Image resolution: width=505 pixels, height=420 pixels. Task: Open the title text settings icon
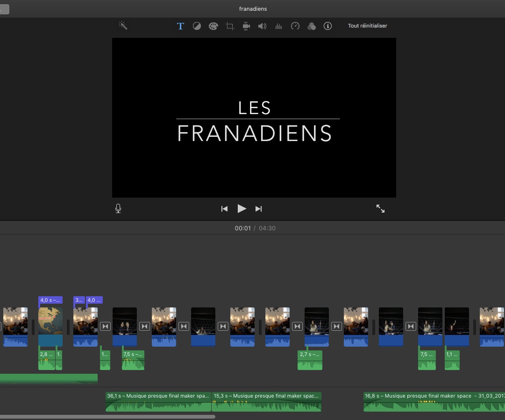[x=180, y=26]
